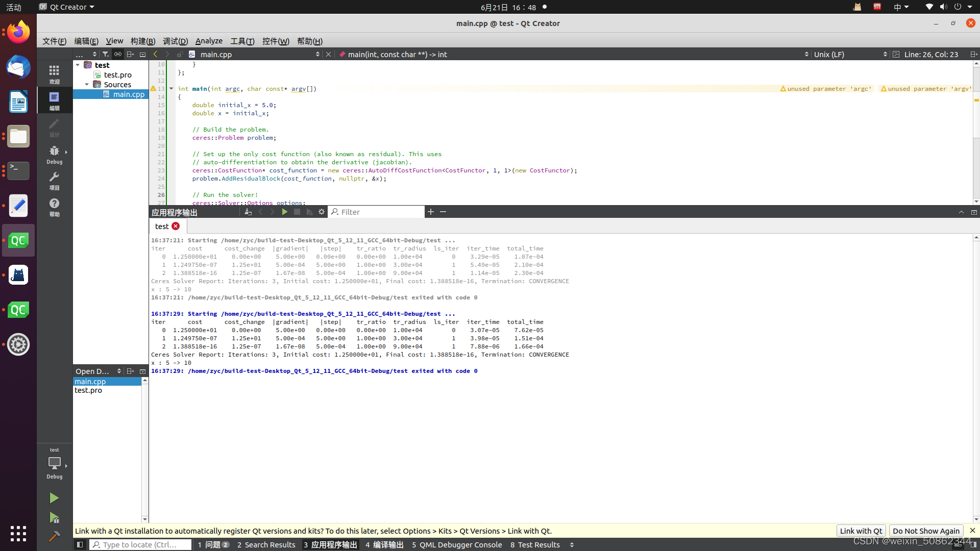Click the Link with Qt button
This screenshot has width=980, height=551.
(x=861, y=531)
